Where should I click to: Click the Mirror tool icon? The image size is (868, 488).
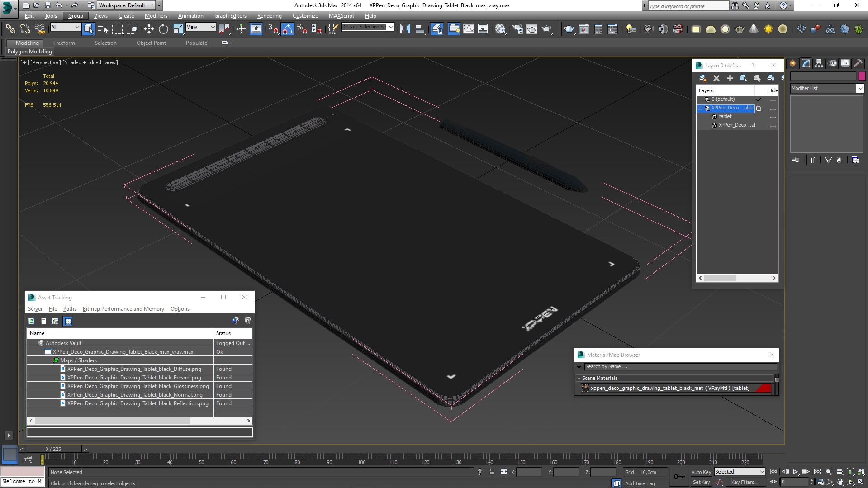pos(405,29)
